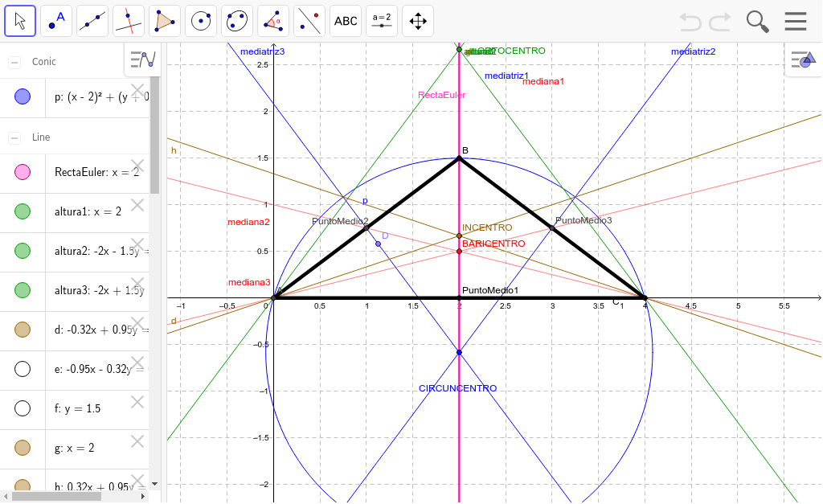Select the Reflect about Line tool

point(309,21)
